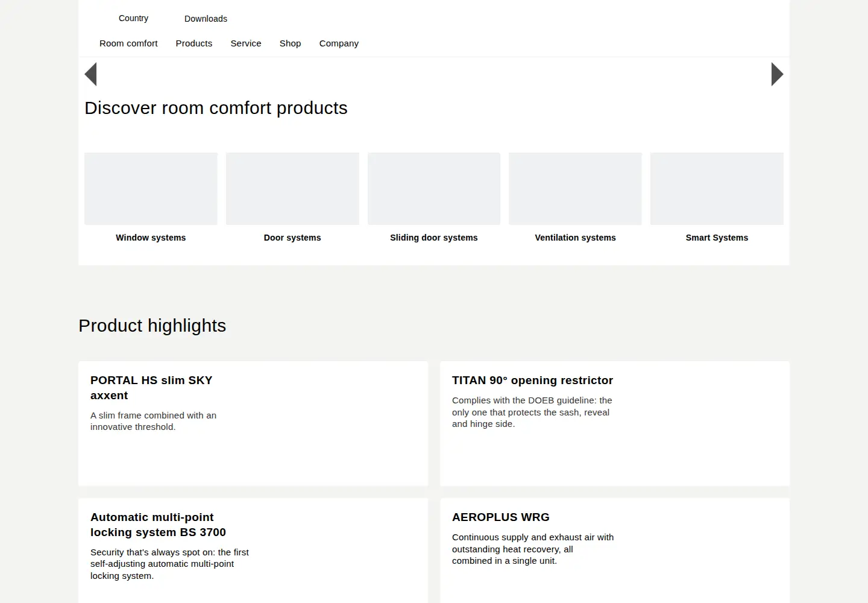Image resolution: width=868 pixels, height=603 pixels.
Task: Click the 'Product highlights' heading
Action: [x=153, y=326]
